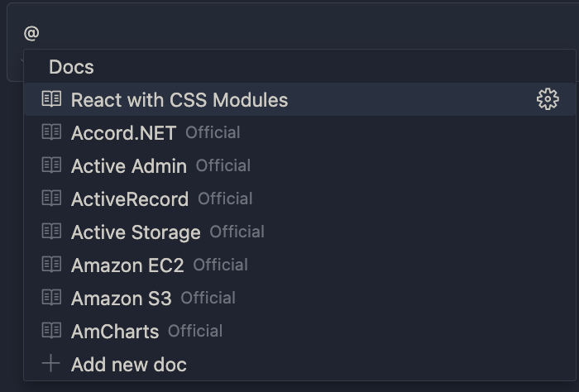The image size is (579, 392).
Task: Open settings gear for React with CSS Modules
Action: (x=548, y=99)
